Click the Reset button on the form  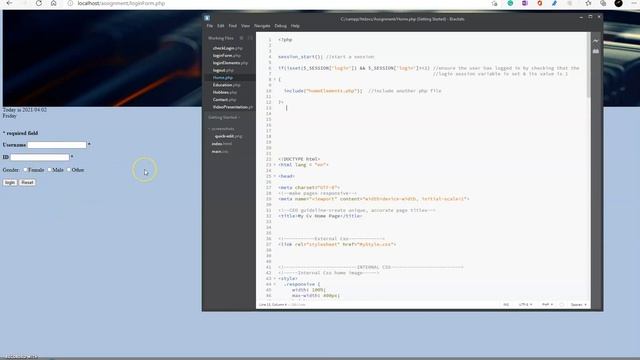coord(27,182)
